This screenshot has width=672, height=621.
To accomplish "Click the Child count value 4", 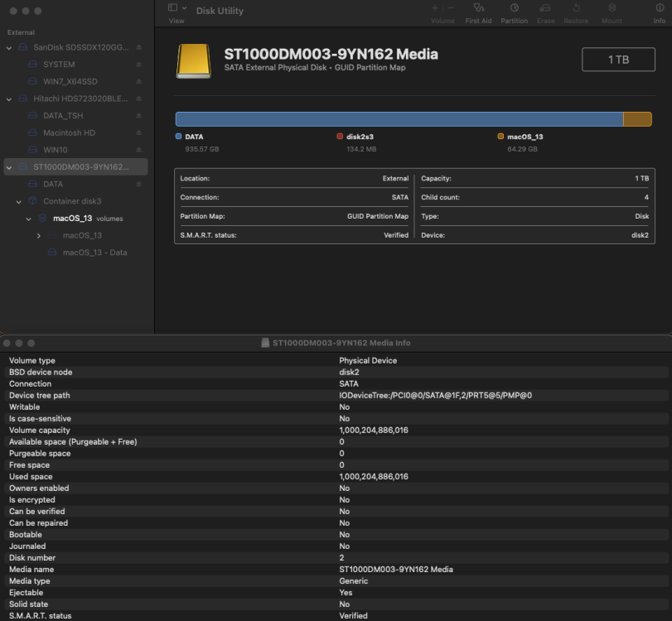I will pos(646,197).
